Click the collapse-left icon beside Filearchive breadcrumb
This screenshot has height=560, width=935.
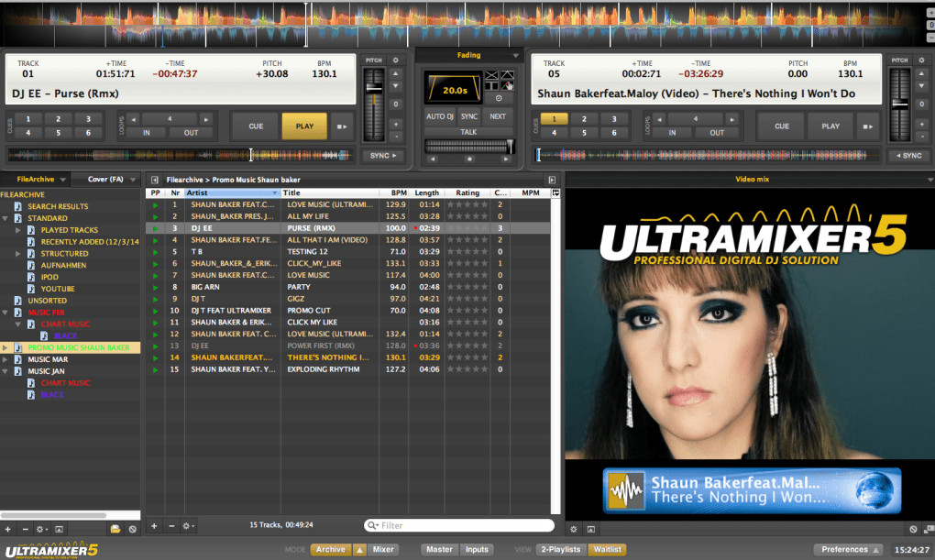point(155,180)
